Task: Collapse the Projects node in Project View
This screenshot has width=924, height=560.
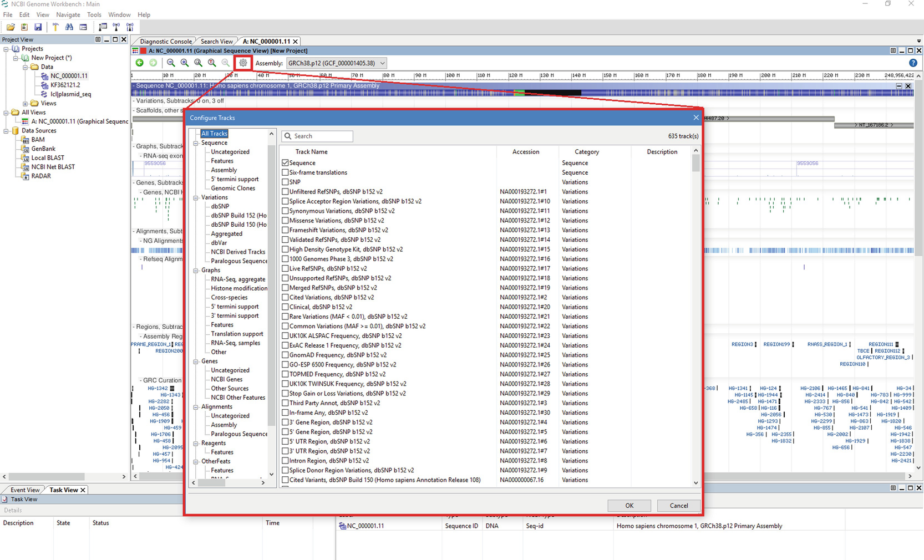Action: (6, 49)
